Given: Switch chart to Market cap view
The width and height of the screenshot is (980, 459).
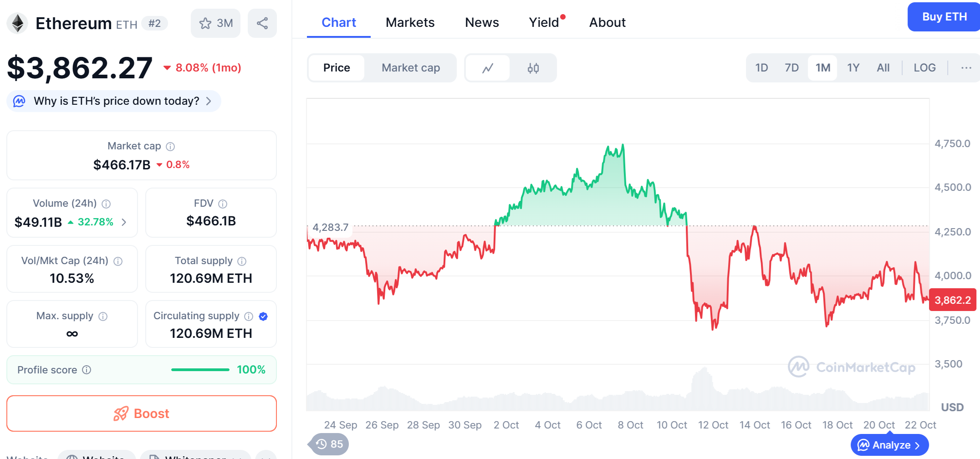Looking at the screenshot, I should point(410,68).
